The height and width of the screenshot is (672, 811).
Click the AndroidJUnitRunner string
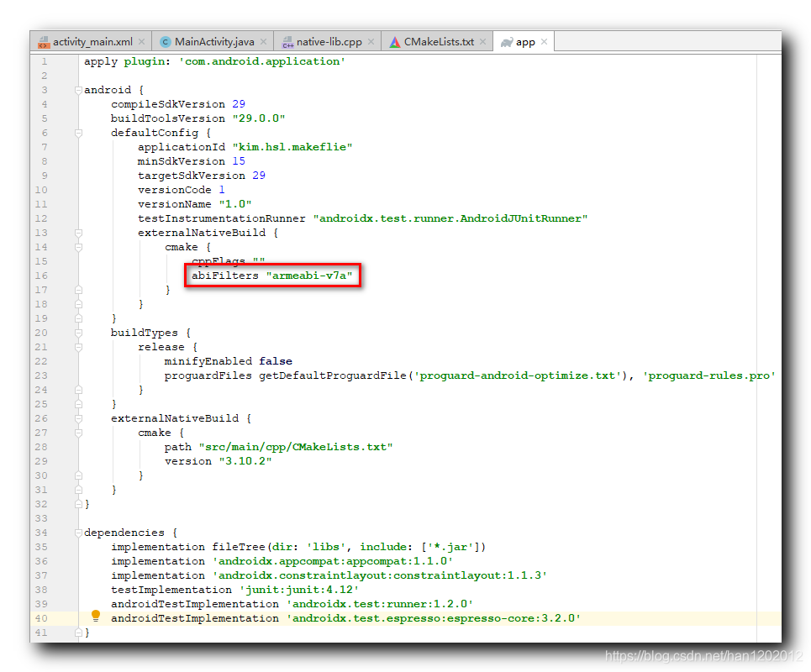[450, 218]
